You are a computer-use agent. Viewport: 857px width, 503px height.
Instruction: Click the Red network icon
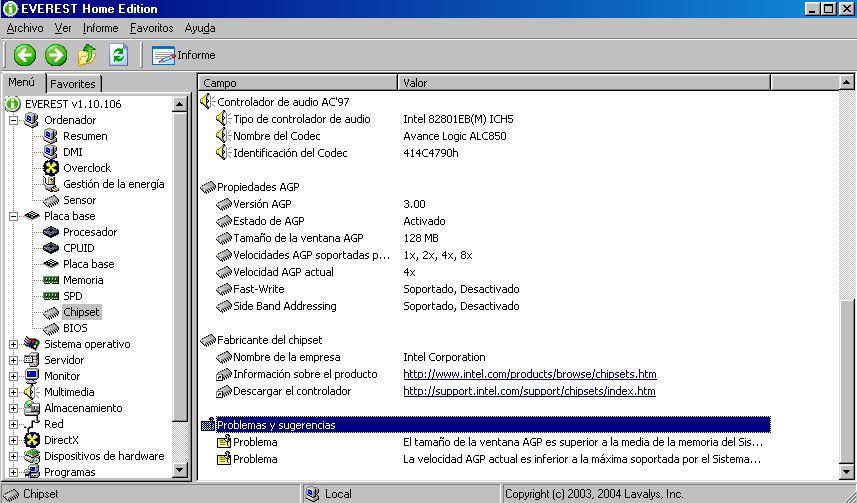pyautogui.click(x=32, y=424)
